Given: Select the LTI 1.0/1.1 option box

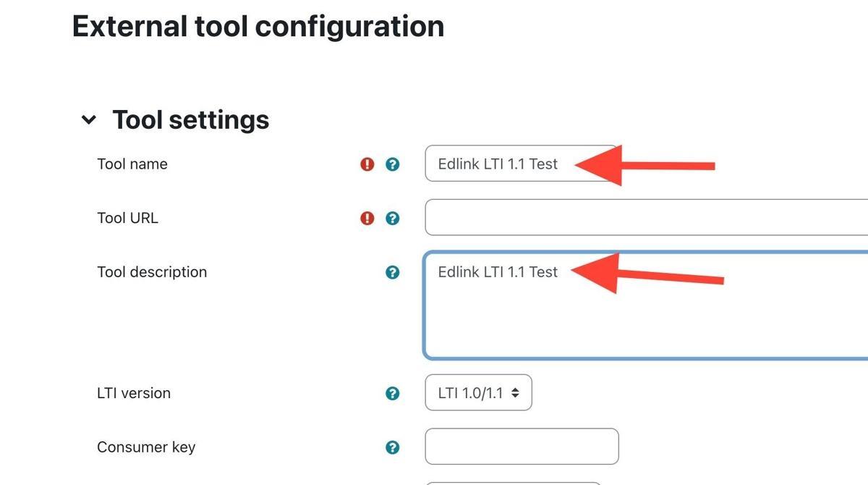Looking at the screenshot, I should pos(477,393).
